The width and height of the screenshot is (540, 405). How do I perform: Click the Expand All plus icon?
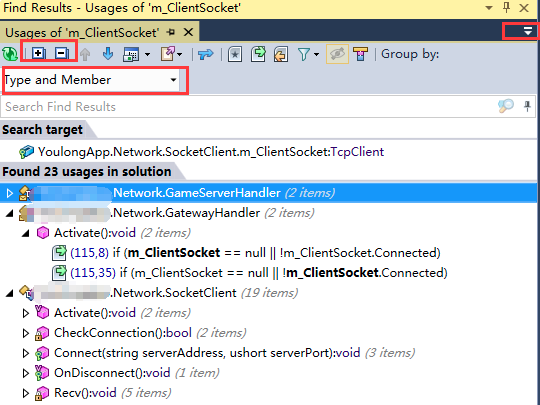39,53
